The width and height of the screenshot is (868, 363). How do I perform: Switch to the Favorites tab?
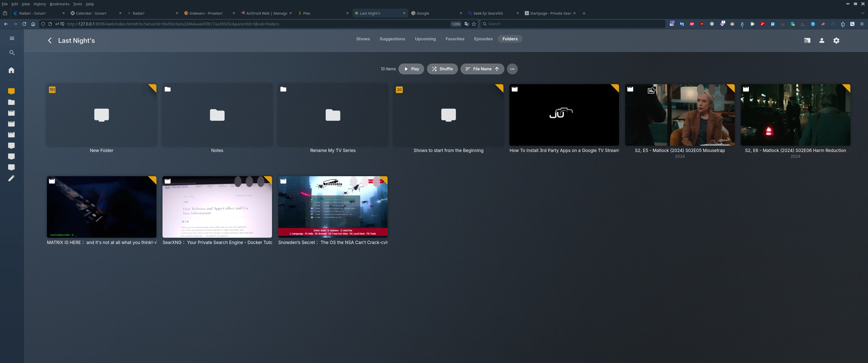(454, 39)
